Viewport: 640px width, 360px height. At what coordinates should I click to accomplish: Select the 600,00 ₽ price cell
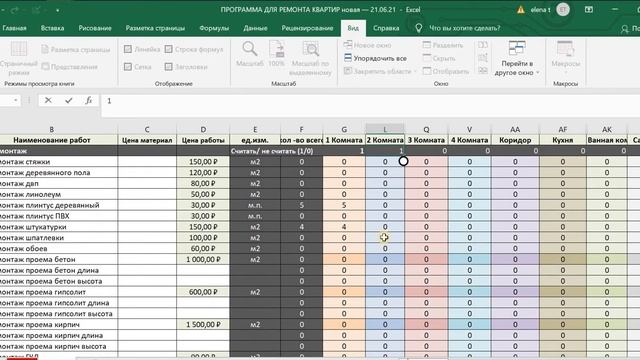(203, 292)
